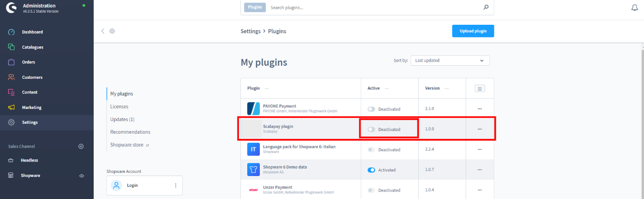Image resolution: width=644 pixels, height=199 pixels.
Task: Click the eye icon next to Shopware channel
Action: point(82,176)
